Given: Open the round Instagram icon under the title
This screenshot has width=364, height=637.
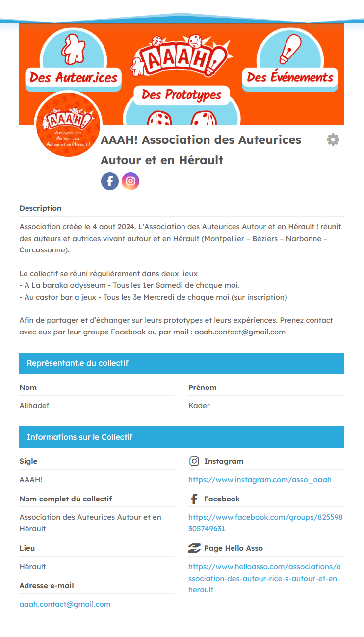Looking at the screenshot, I should point(130,181).
